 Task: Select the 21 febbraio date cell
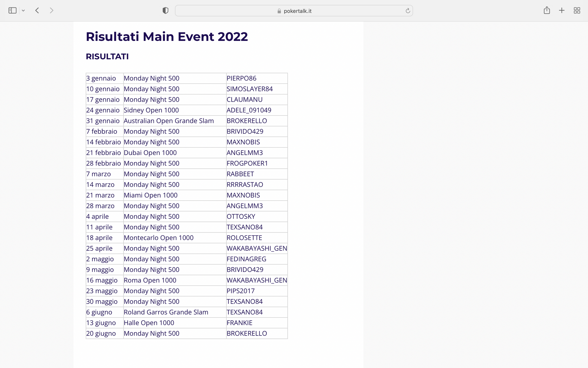(103, 153)
